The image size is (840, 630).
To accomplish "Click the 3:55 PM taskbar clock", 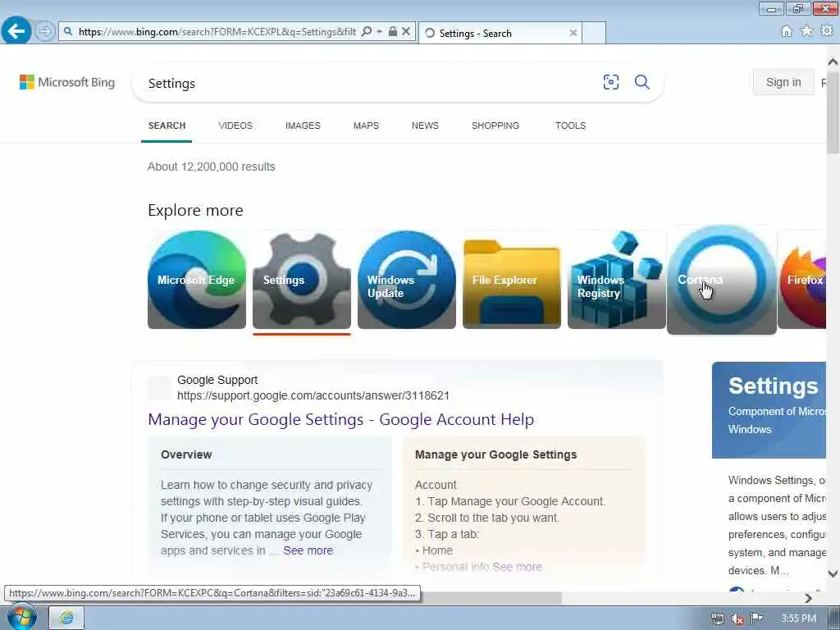I will 798,619.
